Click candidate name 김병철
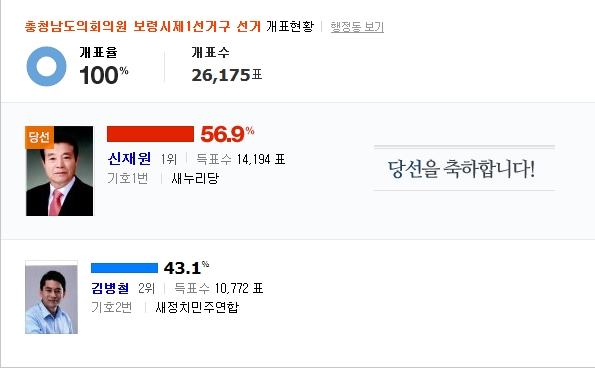The image size is (595, 370). tap(110, 288)
